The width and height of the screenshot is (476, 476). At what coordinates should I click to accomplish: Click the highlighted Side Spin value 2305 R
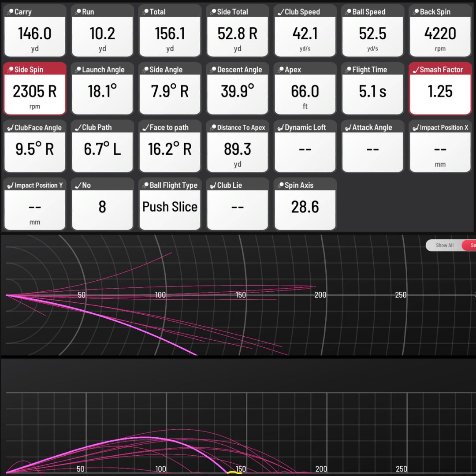click(x=35, y=91)
